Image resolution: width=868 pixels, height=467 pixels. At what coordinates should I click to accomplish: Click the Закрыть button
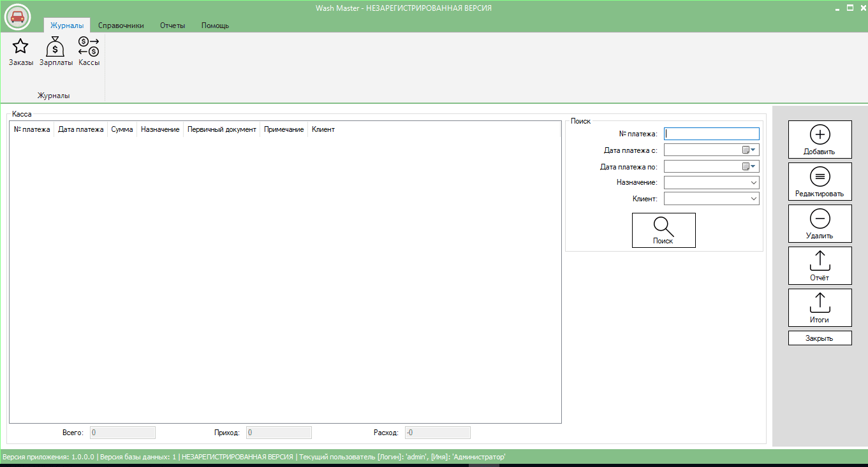[x=820, y=338]
